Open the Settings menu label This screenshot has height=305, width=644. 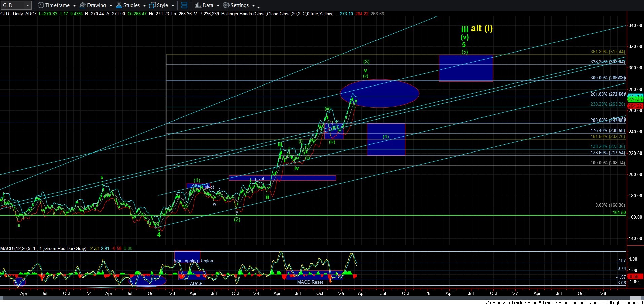pyautogui.click(x=240, y=5)
